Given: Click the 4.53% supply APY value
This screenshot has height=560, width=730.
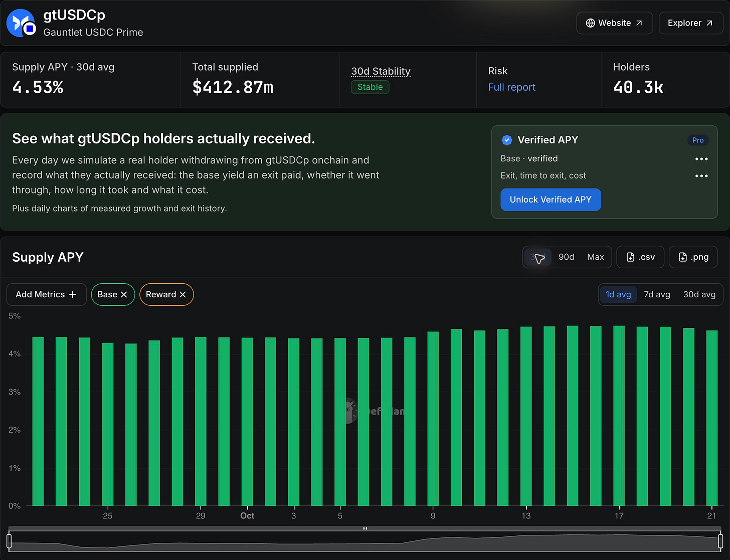Looking at the screenshot, I should (x=38, y=88).
